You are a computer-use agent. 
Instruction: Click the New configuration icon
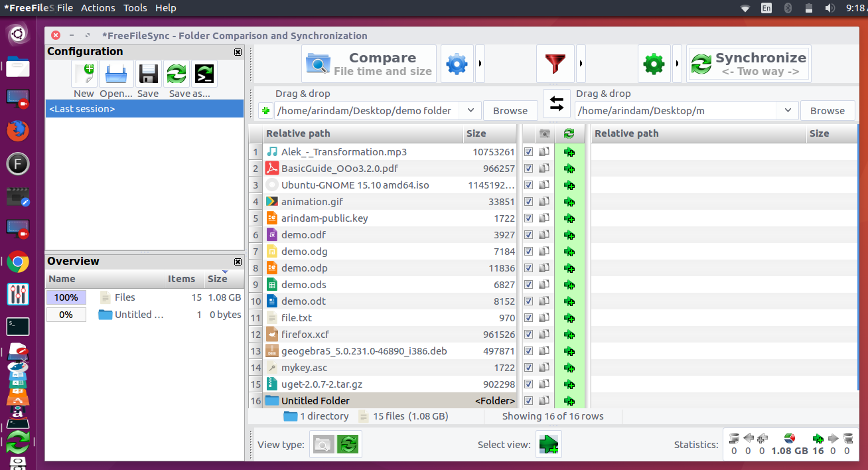click(84, 74)
